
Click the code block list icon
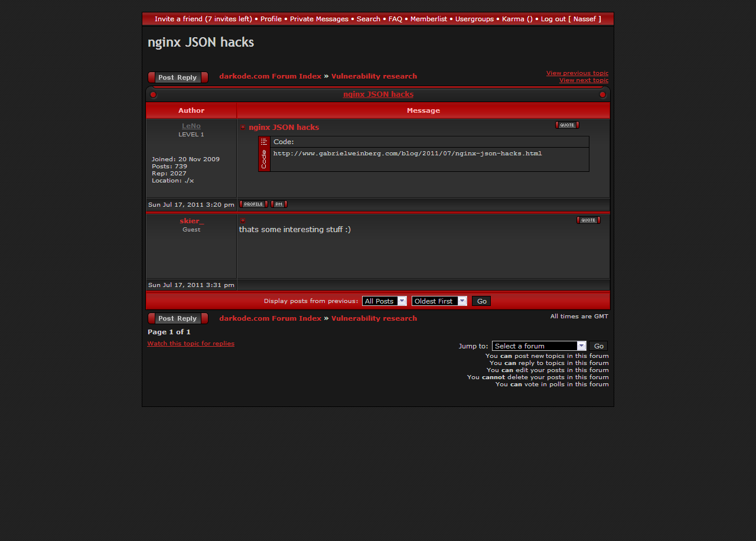click(x=264, y=142)
